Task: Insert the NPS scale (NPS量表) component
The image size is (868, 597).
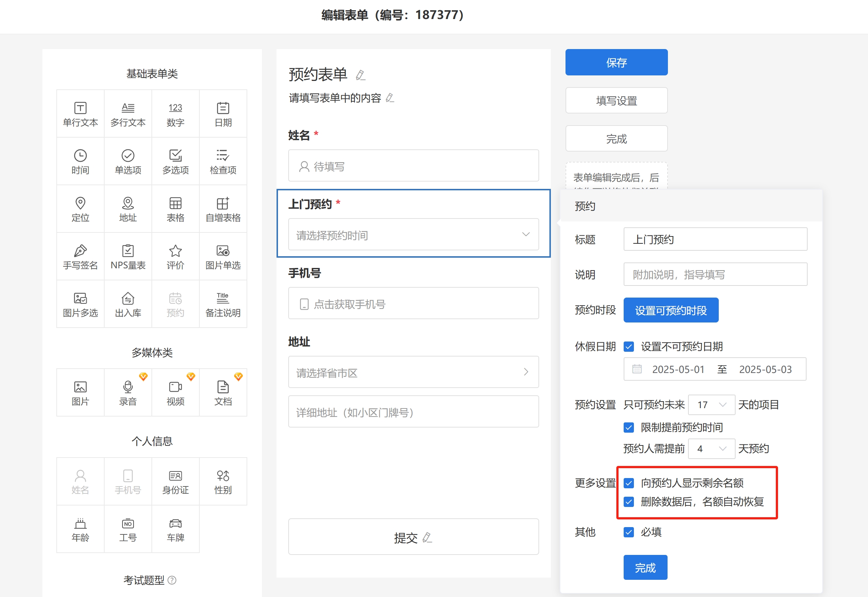Action: click(127, 257)
